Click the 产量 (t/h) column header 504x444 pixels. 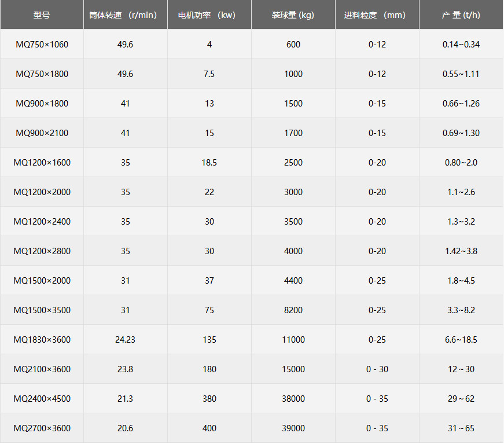pos(461,15)
